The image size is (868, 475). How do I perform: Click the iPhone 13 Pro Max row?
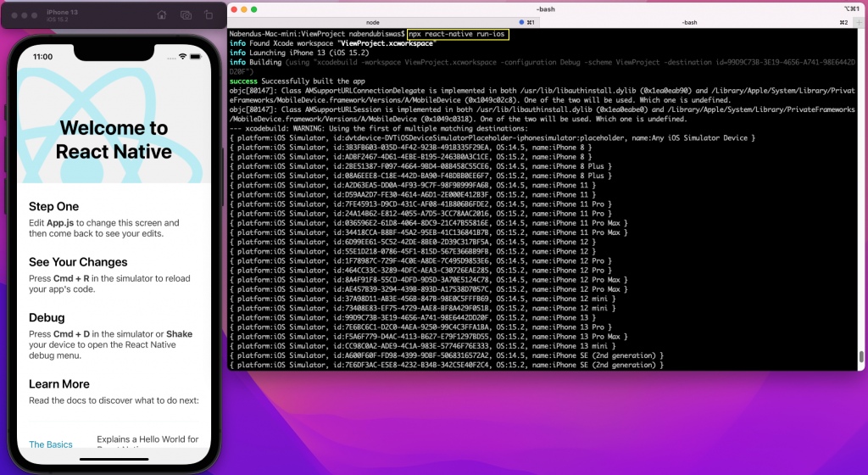(428, 337)
